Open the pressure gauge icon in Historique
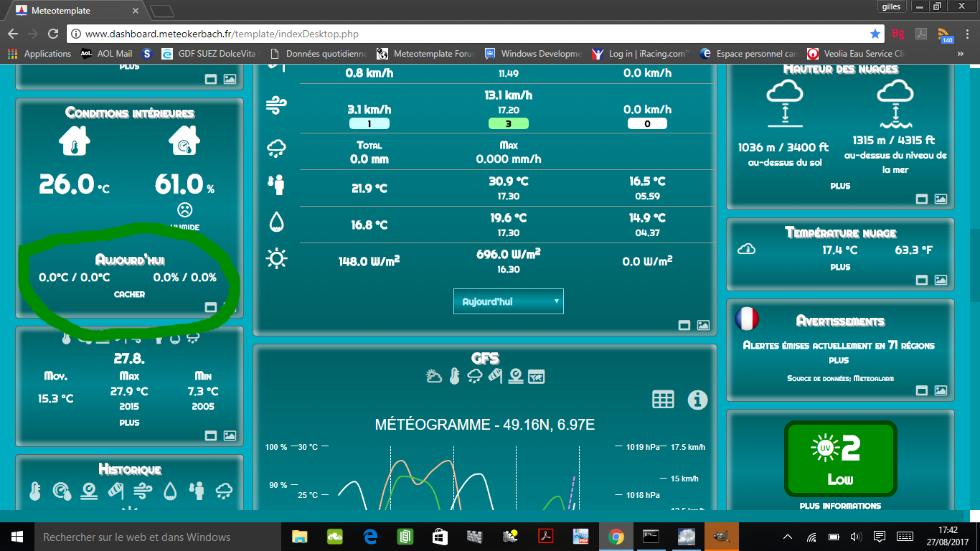This screenshot has height=551, width=980. [62, 491]
